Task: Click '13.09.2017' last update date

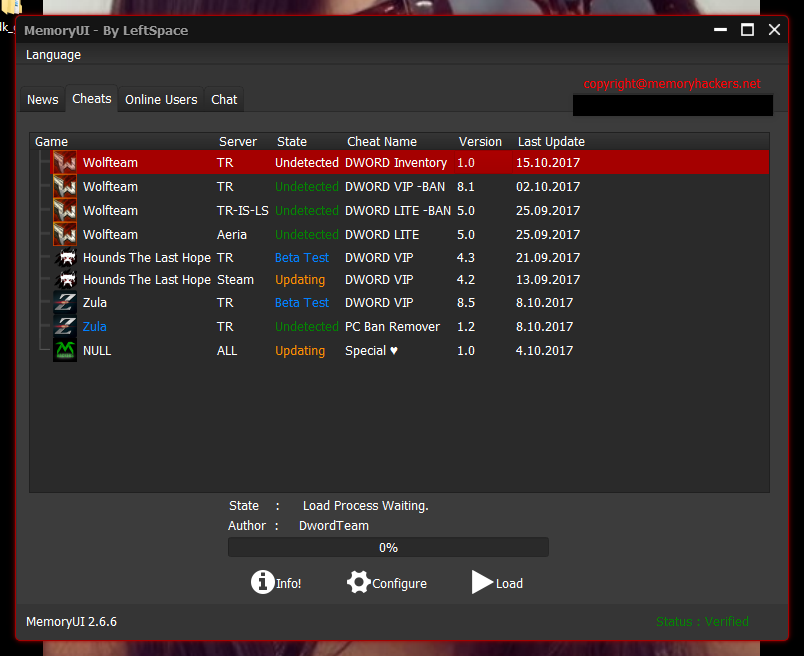Action: tap(548, 280)
